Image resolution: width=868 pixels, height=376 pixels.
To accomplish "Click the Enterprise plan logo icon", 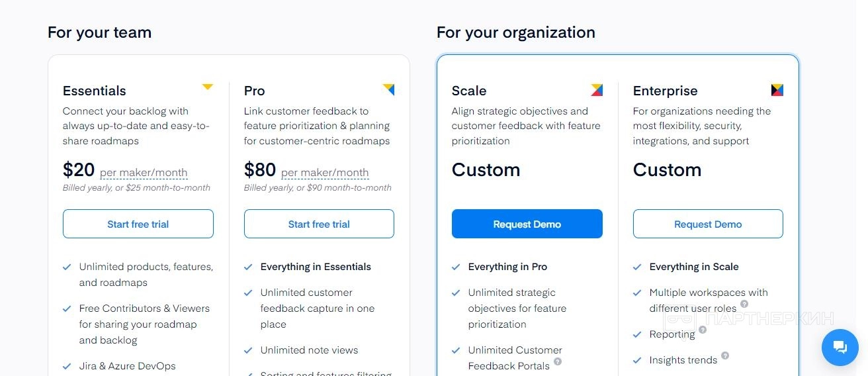I will tap(777, 89).
